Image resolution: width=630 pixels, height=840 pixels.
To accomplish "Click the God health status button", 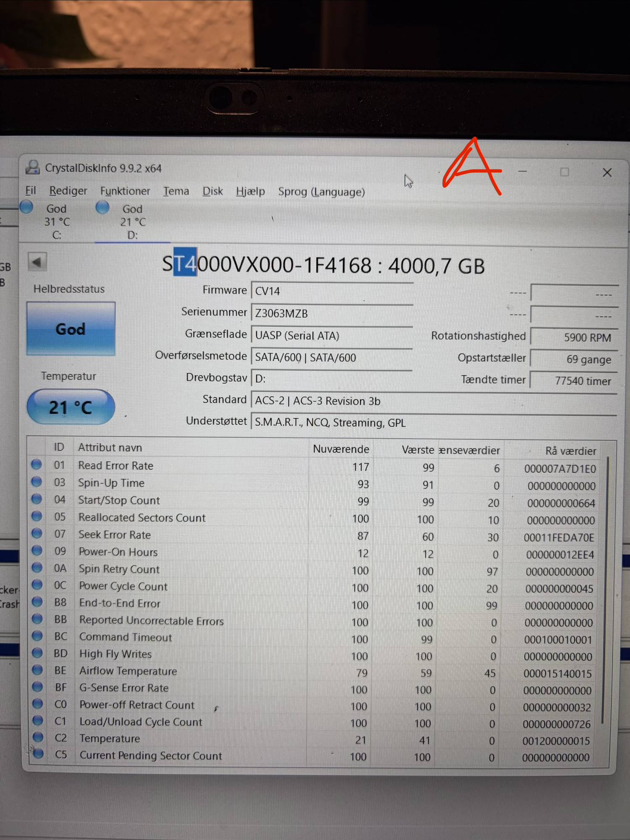I will click(71, 329).
